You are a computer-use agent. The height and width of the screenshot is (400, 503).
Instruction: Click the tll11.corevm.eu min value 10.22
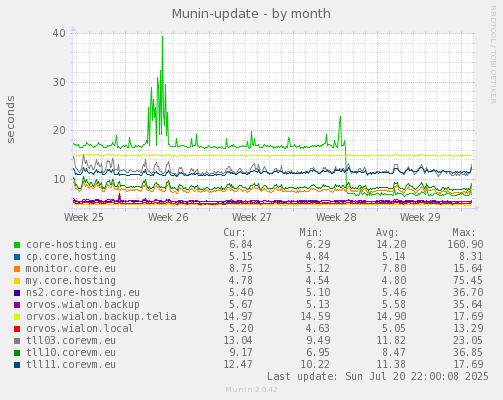pos(315,364)
